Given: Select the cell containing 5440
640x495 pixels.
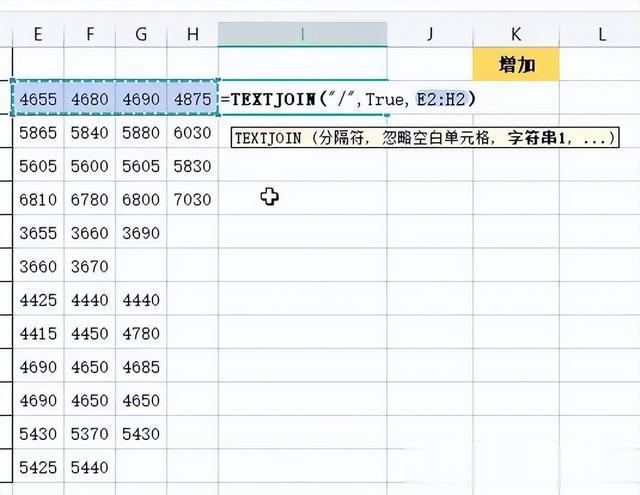Looking at the screenshot, I should (x=90, y=467).
